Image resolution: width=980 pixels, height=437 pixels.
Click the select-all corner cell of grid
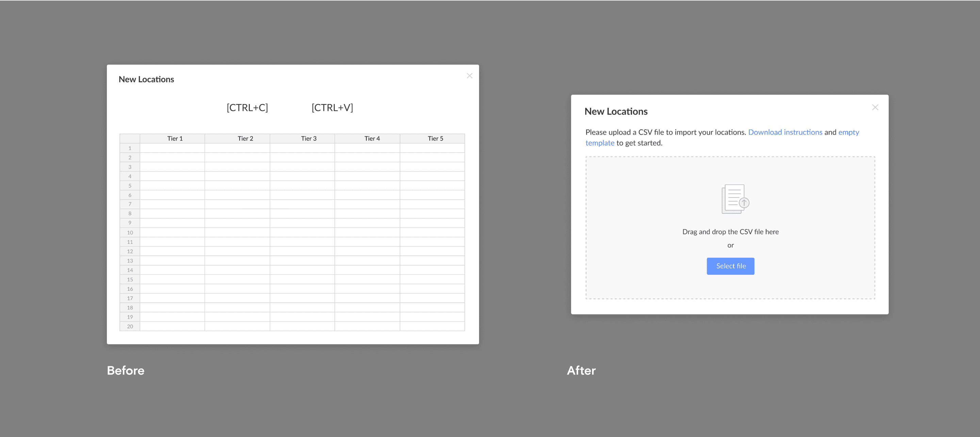pos(130,138)
